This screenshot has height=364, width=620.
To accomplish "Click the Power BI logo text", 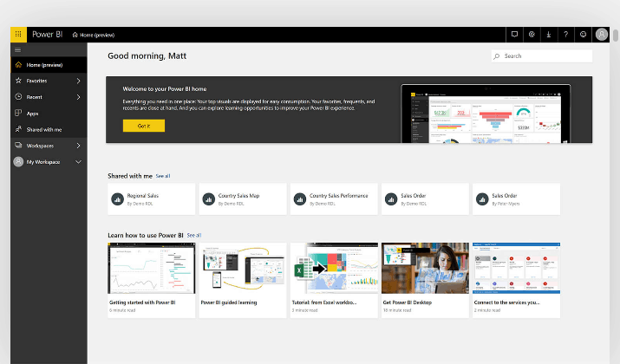I will pyautogui.click(x=48, y=35).
